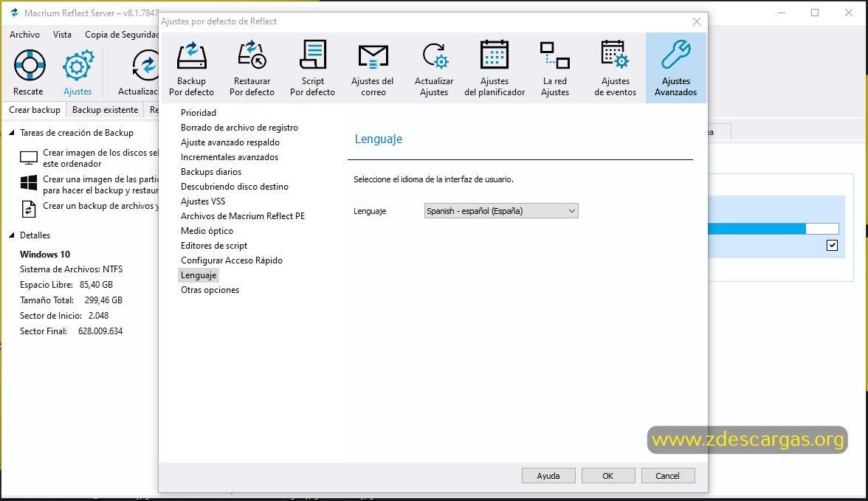Select Lenguaje in settings list
The image size is (868, 501).
tap(198, 275)
